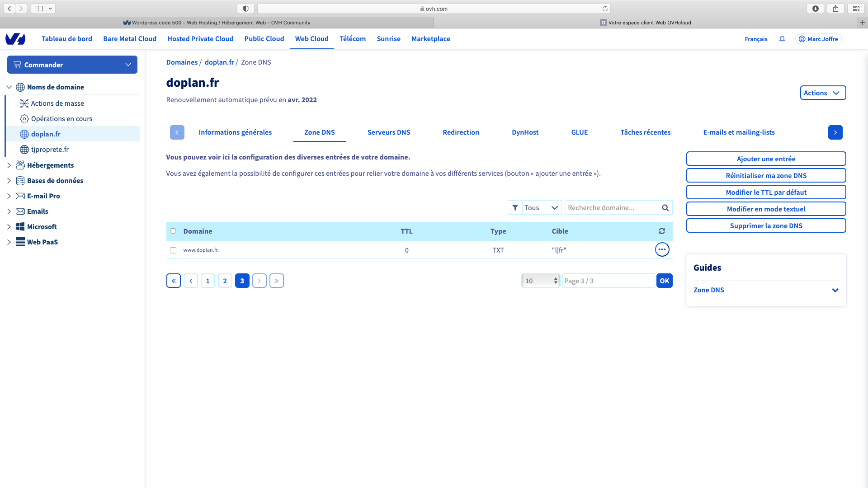
Task: Switch to the Serveurs DNS tab
Action: [x=389, y=132]
